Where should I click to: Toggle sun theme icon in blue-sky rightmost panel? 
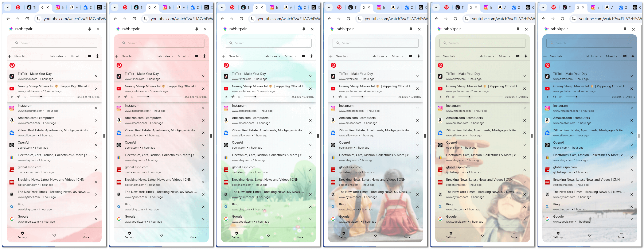[632, 56]
